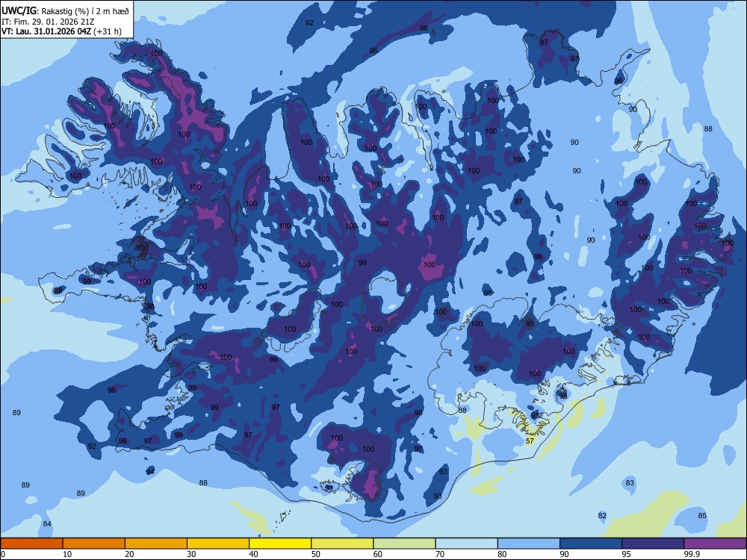Click the 'IT: Fim. 29. 01. 2026 21Z' line
Image resolution: width=747 pixels, height=560 pixels.
48,22
